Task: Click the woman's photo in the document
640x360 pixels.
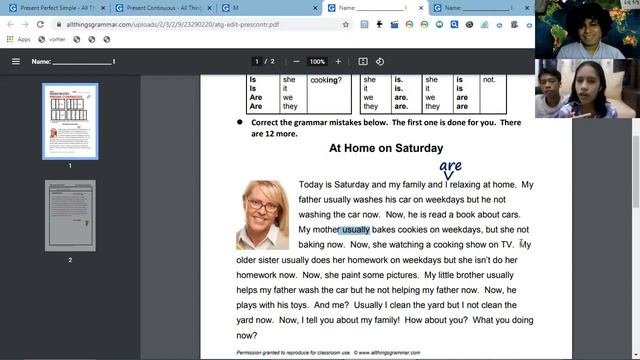Action: [262, 215]
